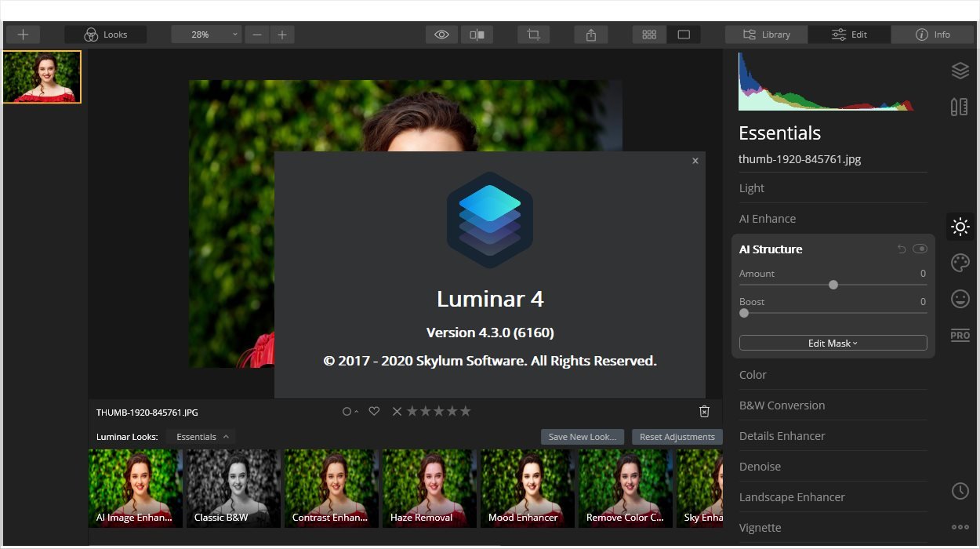980x549 pixels.
Task: Toggle the AI Structure visibility switch
Action: (920, 249)
